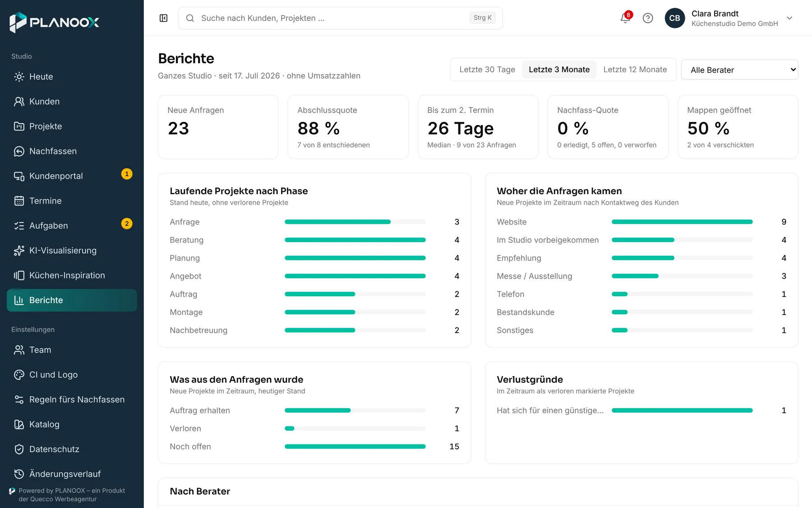Select the Letzte 3 Monate tab
This screenshot has width=812, height=508.
coord(559,70)
